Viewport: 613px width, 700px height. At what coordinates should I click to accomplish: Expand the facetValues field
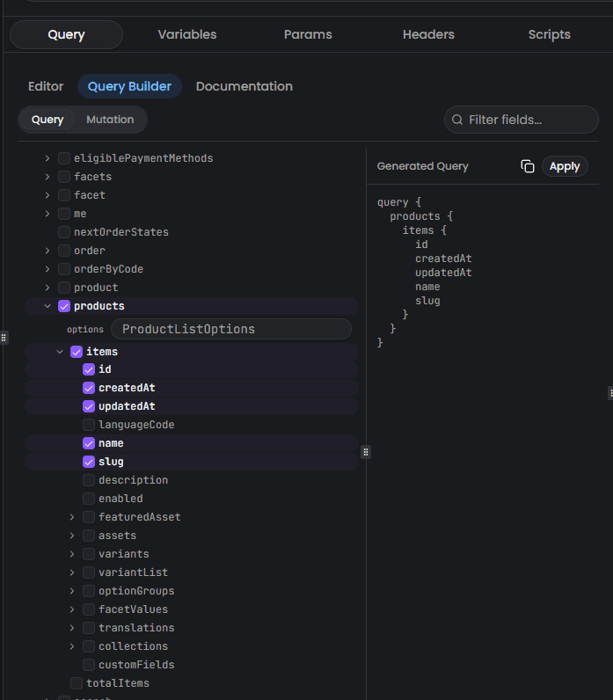pyautogui.click(x=72, y=609)
